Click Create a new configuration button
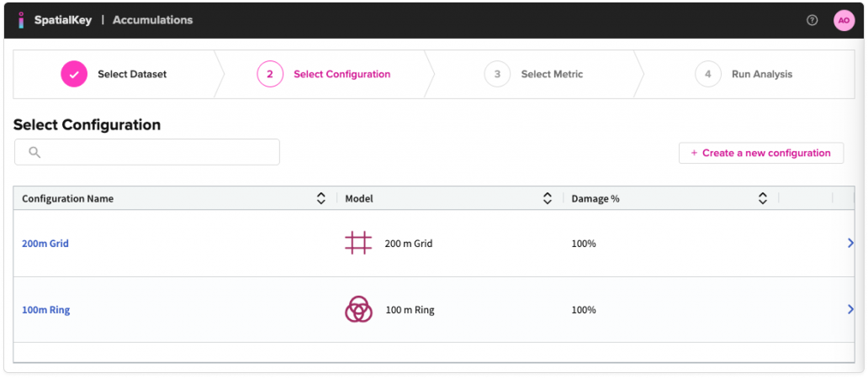 pyautogui.click(x=760, y=153)
